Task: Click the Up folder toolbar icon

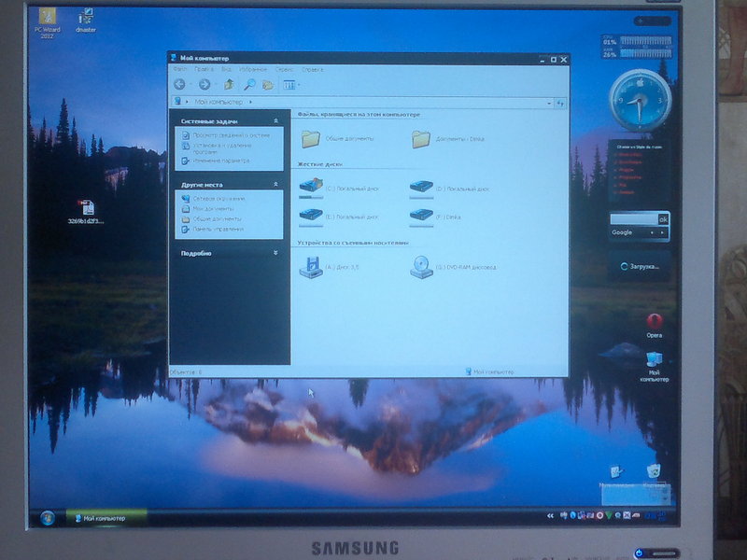Action: coord(229,84)
